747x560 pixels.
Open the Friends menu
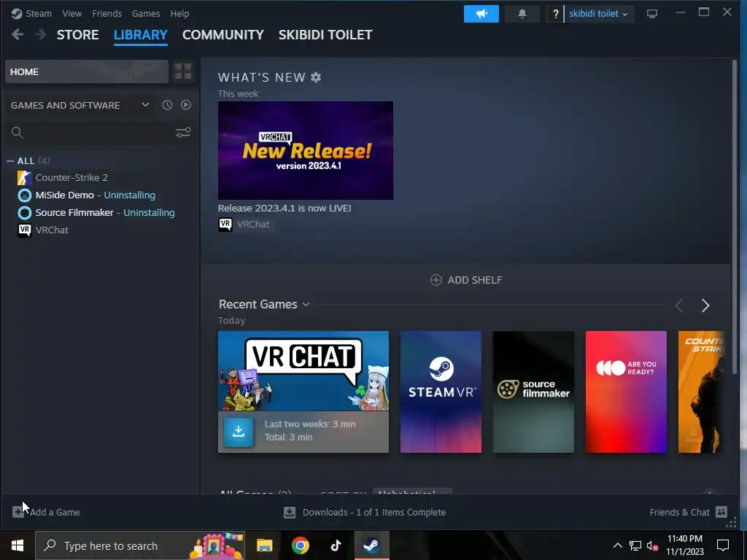click(107, 13)
